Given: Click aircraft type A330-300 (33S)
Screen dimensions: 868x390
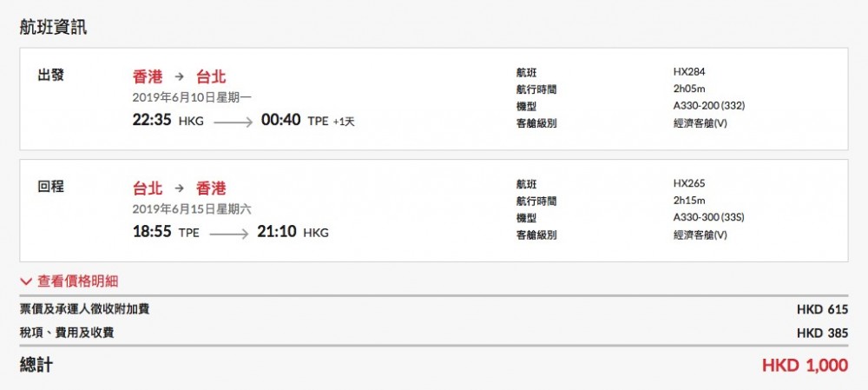Looking at the screenshot, I should point(708,217).
